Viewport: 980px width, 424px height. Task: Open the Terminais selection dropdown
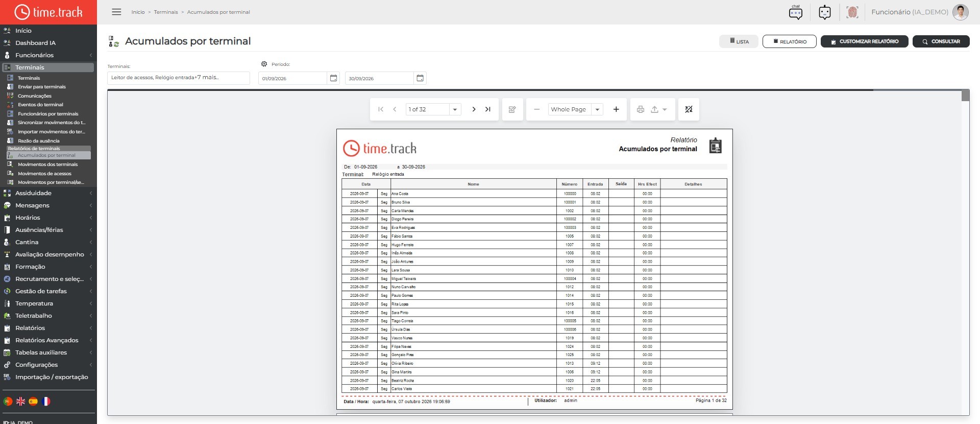pos(179,78)
